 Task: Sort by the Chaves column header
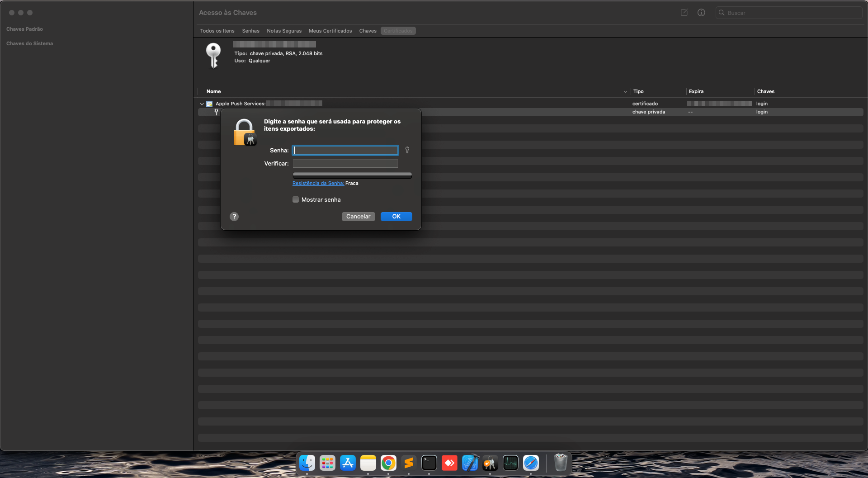coord(766,91)
